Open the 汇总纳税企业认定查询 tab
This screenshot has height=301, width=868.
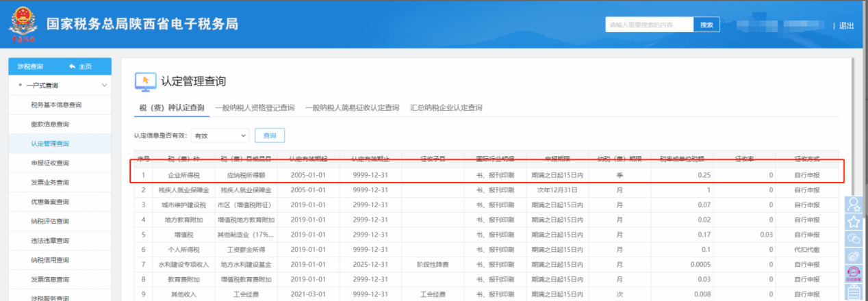pos(446,108)
